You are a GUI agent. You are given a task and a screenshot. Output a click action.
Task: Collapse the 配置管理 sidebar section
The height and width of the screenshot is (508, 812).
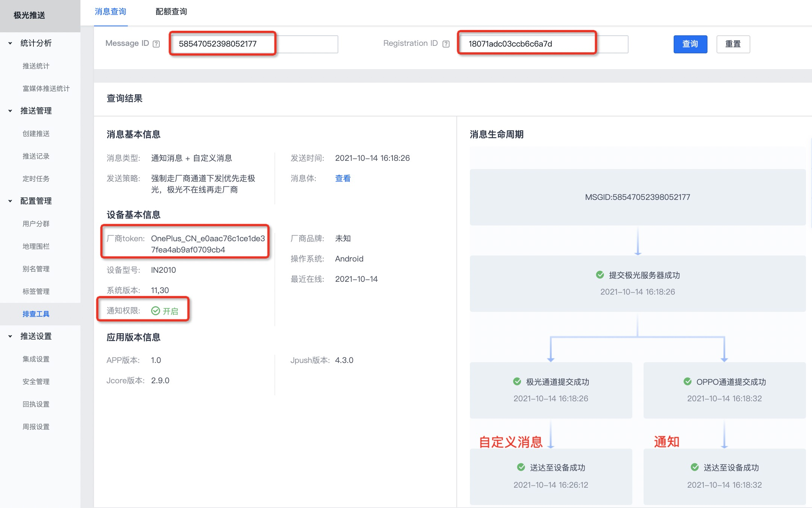point(11,201)
